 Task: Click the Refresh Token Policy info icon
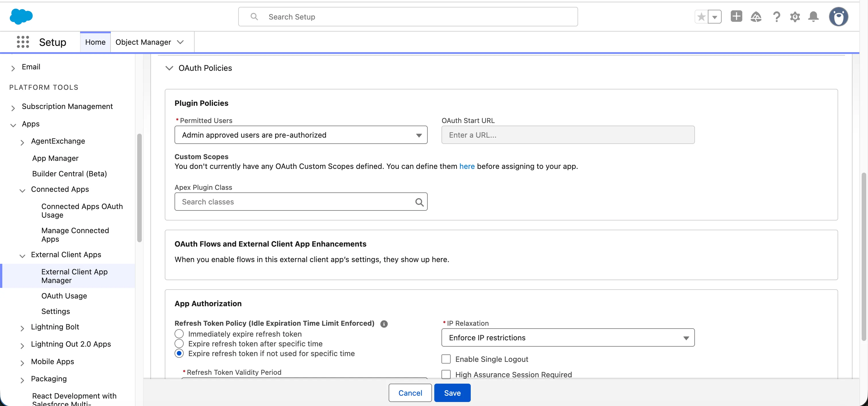tap(384, 324)
